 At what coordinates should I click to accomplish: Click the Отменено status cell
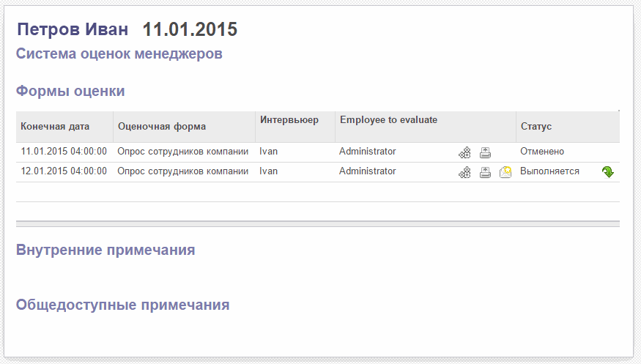pyautogui.click(x=542, y=152)
